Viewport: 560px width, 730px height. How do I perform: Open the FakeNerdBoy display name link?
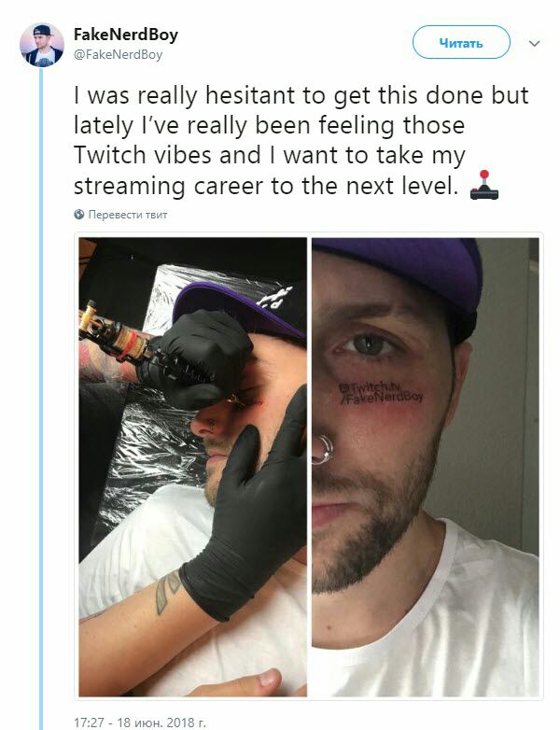[126, 35]
